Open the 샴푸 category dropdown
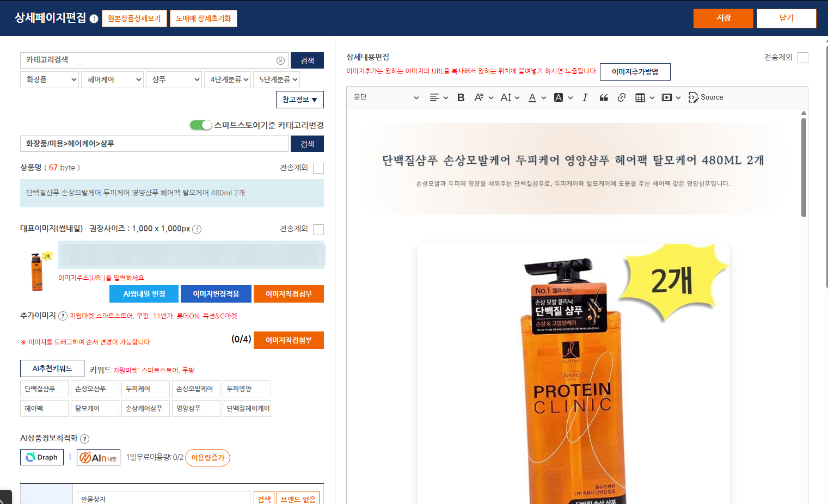This screenshot has width=828, height=504. [x=174, y=79]
